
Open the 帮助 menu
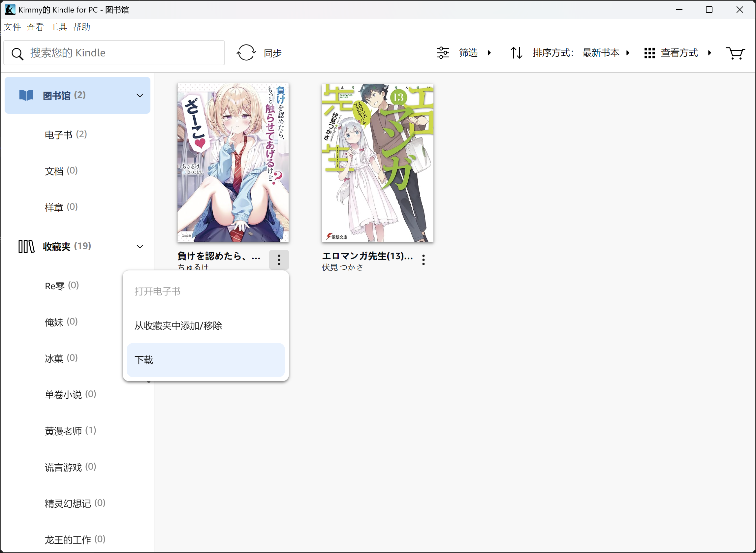pyautogui.click(x=82, y=27)
